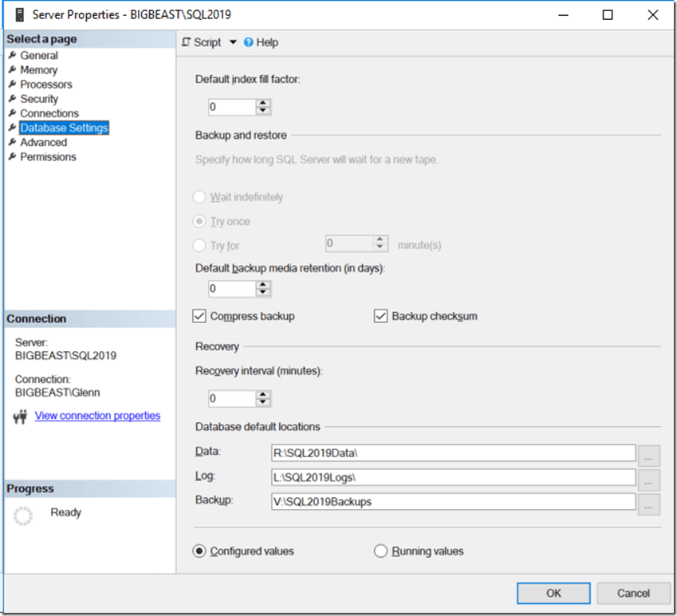Select the Connections page
Image resolution: width=677 pixels, height=616 pixels.
pyautogui.click(x=49, y=113)
